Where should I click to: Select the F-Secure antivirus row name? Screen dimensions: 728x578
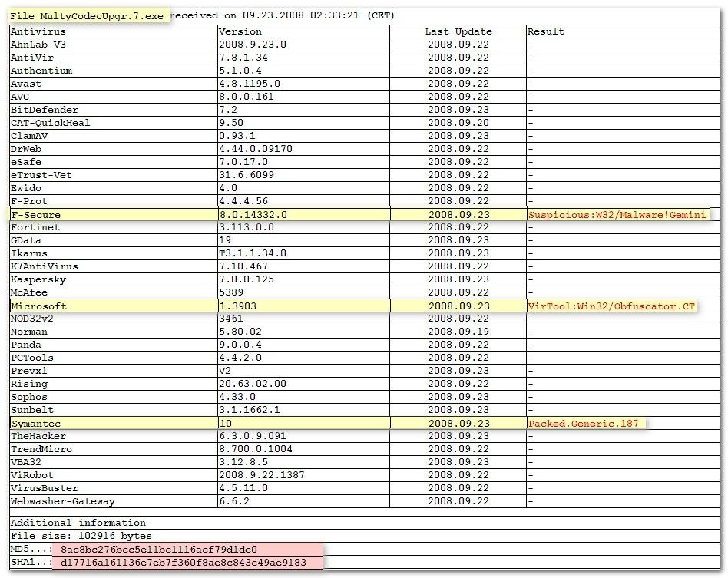[35, 214]
